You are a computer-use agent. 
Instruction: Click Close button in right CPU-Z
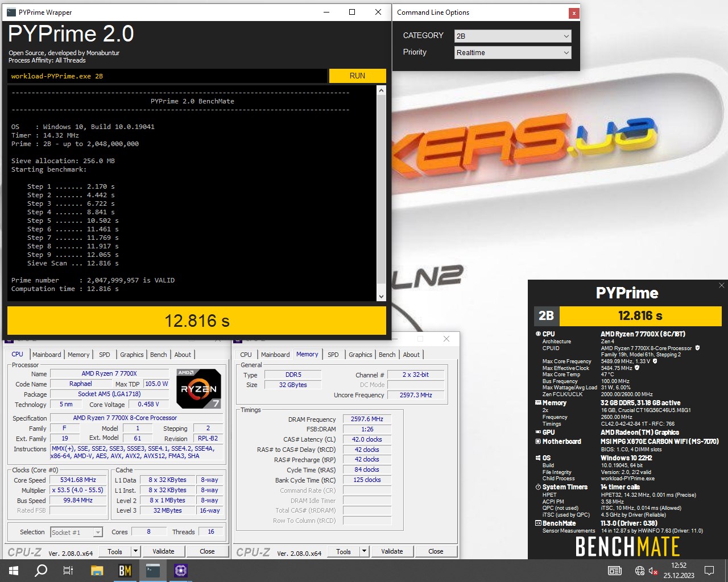436,551
